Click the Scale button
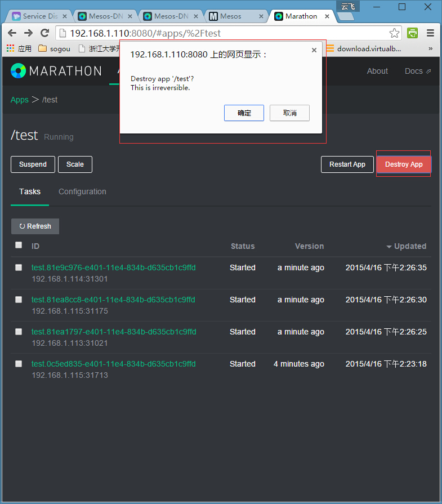The height and width of the screenshot is (504, 442). pyautogui.click(x=75, y=164)
